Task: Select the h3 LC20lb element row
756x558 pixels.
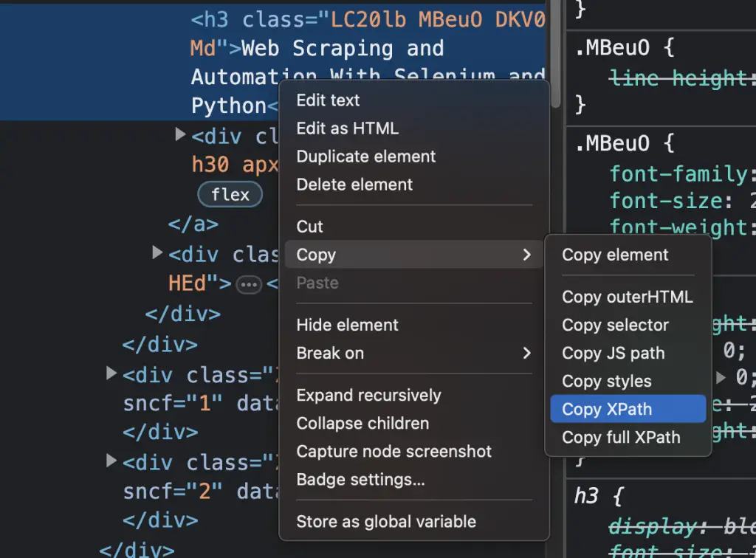Action: 273,63
